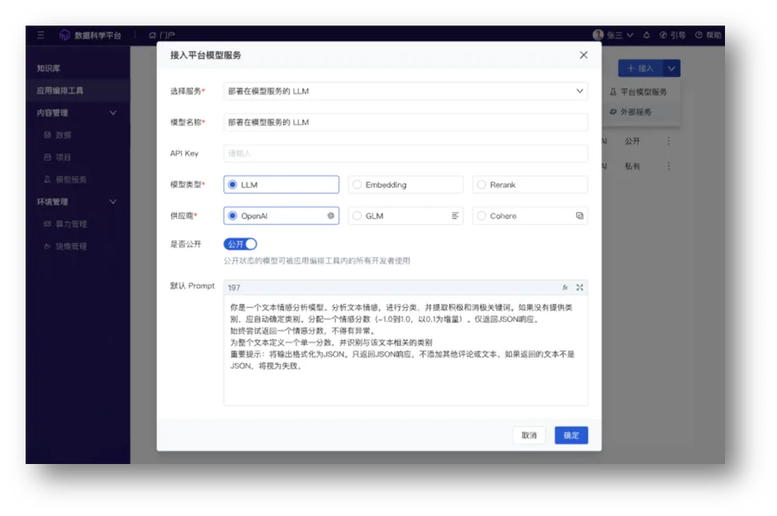Viewport: 777px width, 516px height.
Task: Click the user avatar 张三
Action: coord(598,35)
